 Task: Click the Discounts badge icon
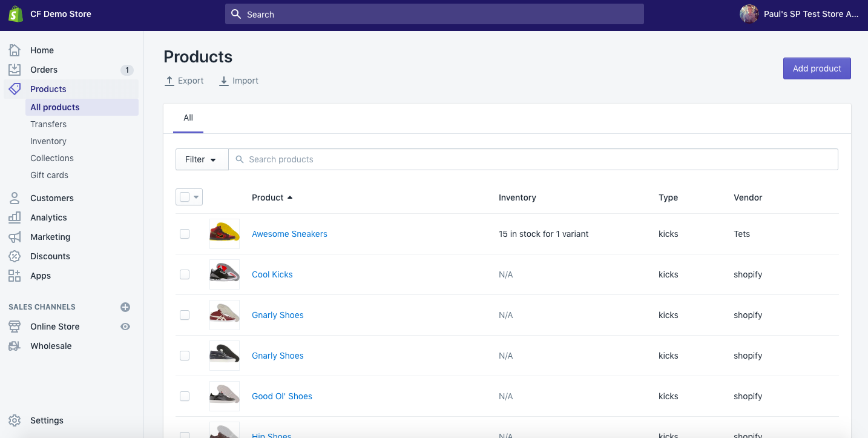pos(15,256)
